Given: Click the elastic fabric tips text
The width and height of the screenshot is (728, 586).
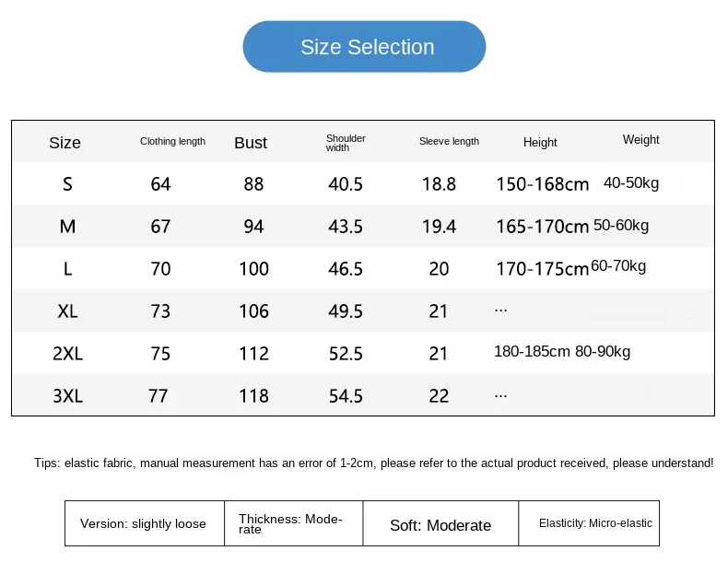Looking at the screenshot, I should pyautogui.click(x=373, y=463).
